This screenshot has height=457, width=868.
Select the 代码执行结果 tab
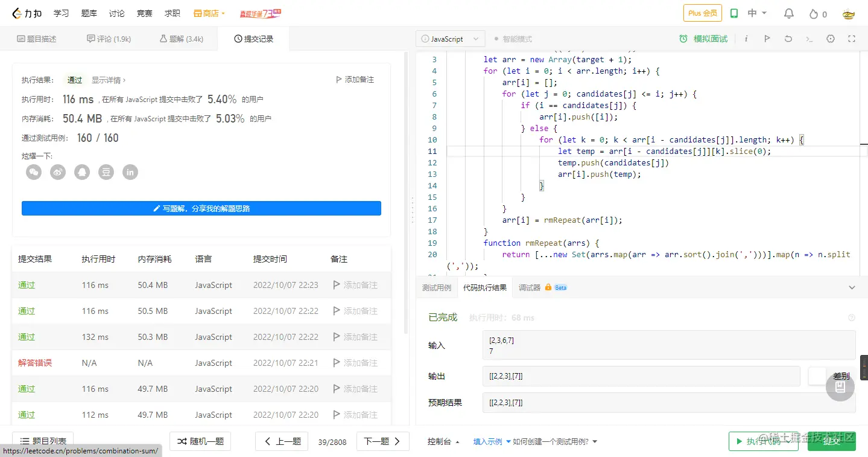pyautogui.click(x=485, y=287)
